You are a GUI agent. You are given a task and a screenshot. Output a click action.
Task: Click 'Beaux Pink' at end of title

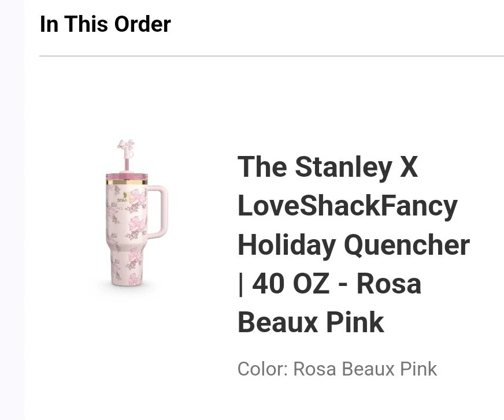click(310, 322)
